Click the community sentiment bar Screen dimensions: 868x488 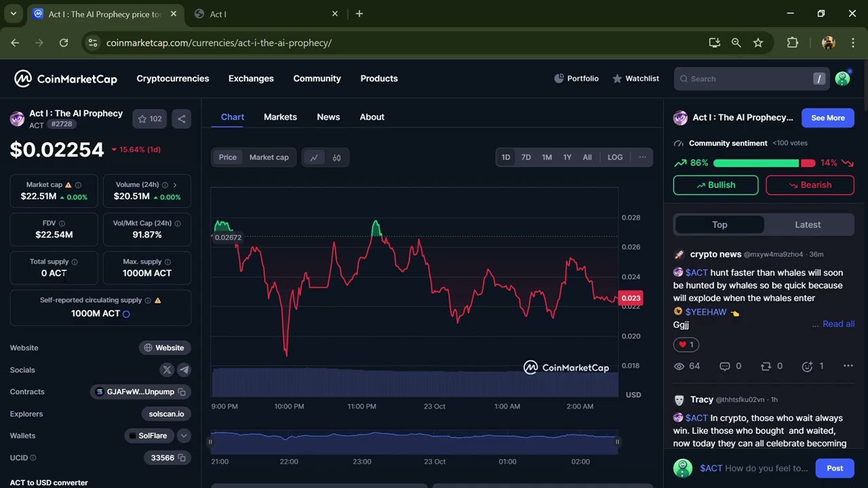pos(764,163)
